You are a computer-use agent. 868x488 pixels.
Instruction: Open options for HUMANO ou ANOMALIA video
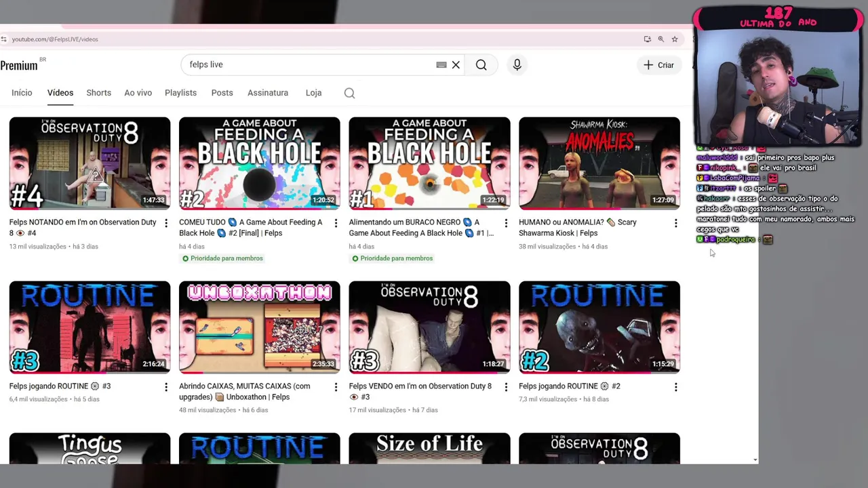(x=675, y=223)
